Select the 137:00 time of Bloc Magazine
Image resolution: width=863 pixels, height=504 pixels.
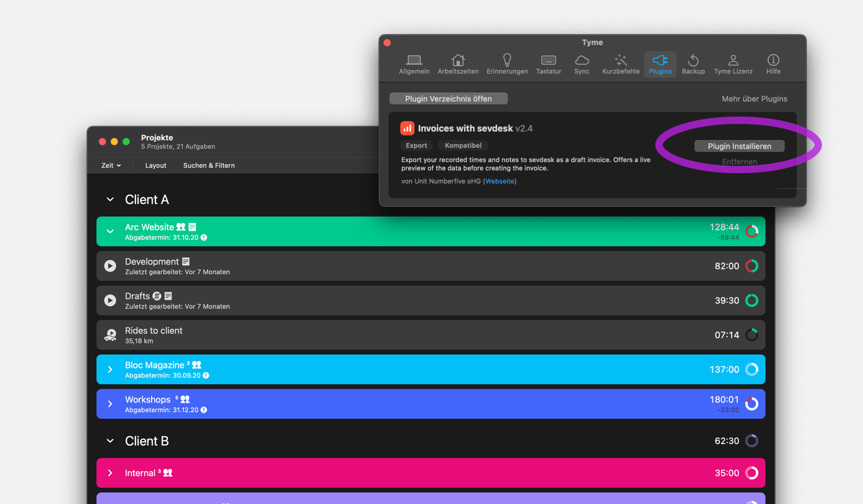click(724, 370)
